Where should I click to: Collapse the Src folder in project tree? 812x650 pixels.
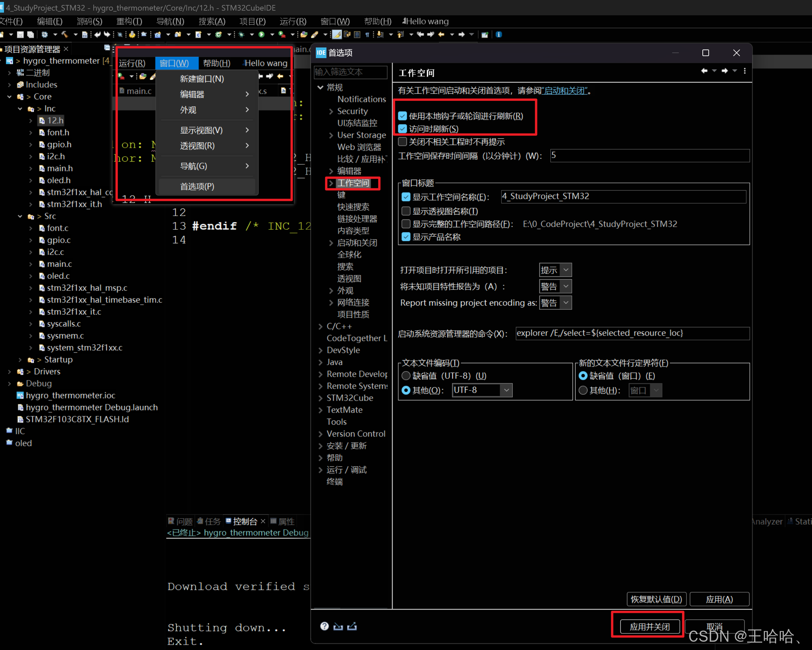point(20,216)
